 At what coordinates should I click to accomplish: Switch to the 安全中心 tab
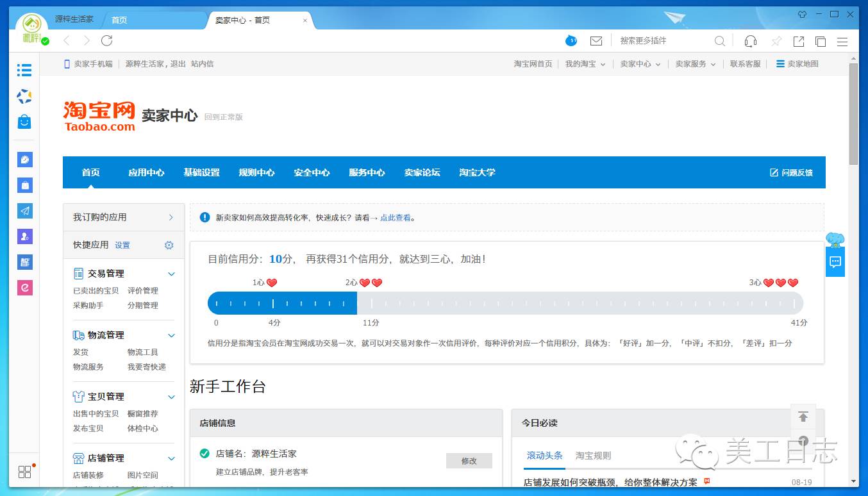[312, 172]
